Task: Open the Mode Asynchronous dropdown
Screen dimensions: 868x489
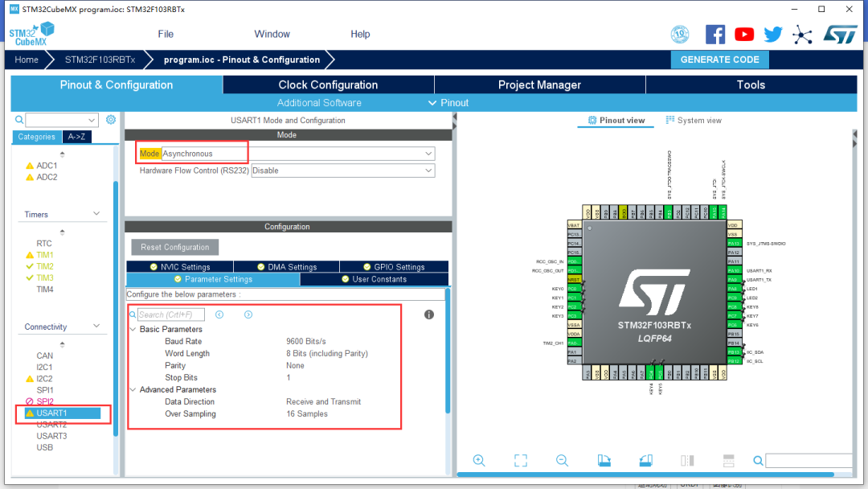Action: tap(298, 154)
